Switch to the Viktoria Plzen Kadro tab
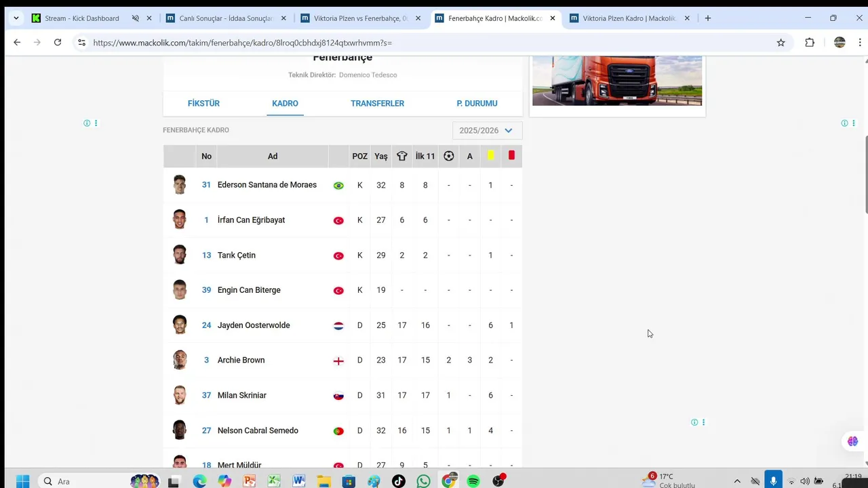This screenshot has height=488, width=868. 629,18
